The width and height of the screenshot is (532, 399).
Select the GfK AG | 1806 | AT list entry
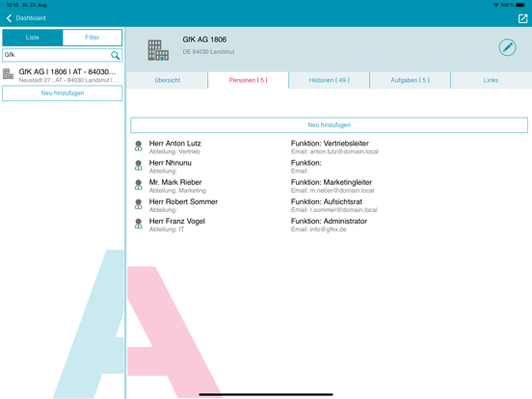pos(63,75)
